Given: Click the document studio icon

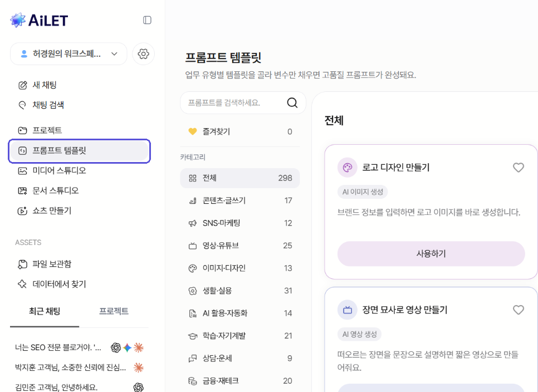Looking at the screenshot, I should coord(23,190).
